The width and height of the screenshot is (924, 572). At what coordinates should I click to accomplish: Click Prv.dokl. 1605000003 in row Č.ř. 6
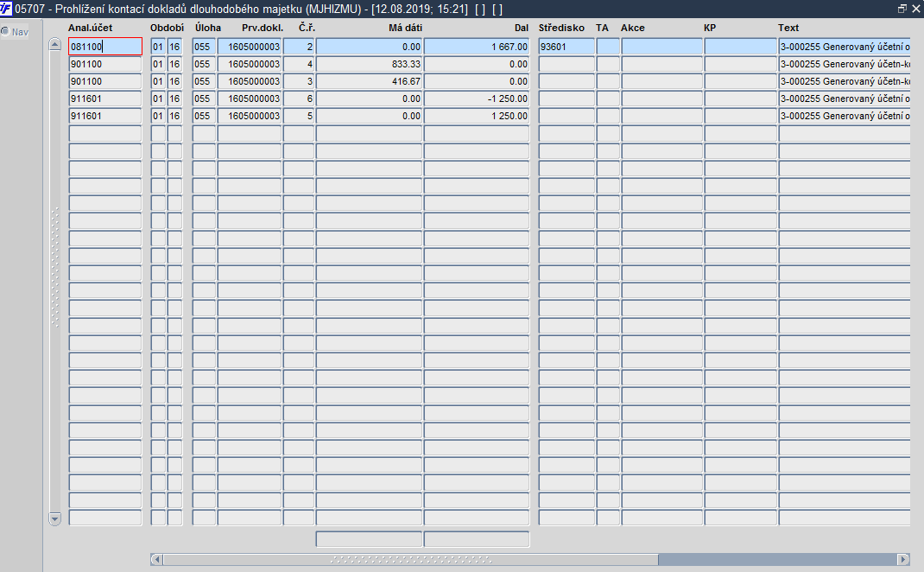tap(250, 99)
